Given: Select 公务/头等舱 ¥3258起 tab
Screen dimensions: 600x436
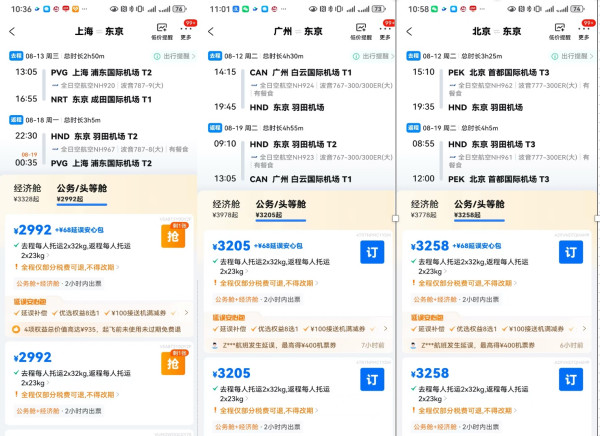Looking at the screenshot, I should [479, 209].
